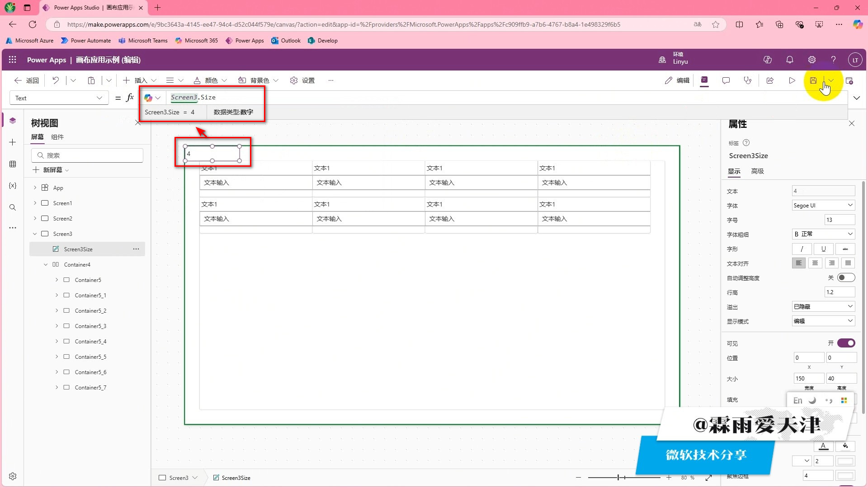Viewport: 868px width, 488px height.
Task: Click the Save icon in toolbar
Action: (813, 80)
